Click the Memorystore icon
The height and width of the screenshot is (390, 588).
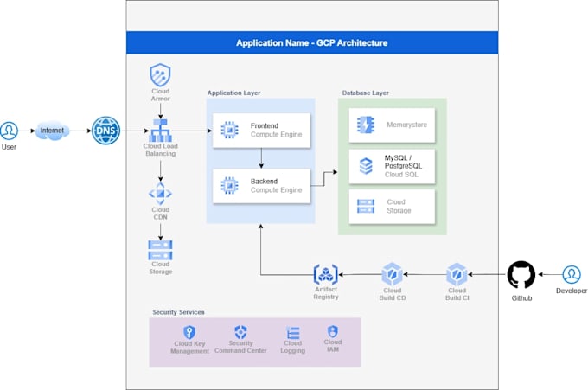coord(366,125)
